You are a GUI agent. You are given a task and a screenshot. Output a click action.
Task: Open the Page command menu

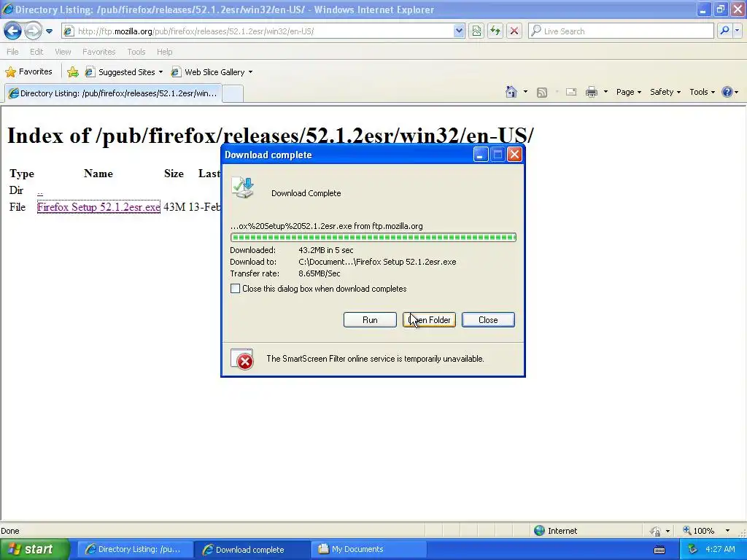click(628, 92)
